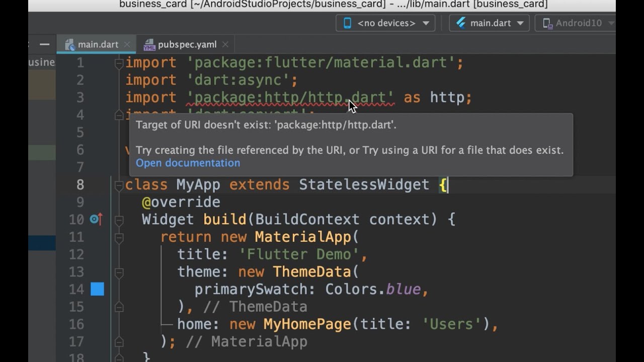This screenshot has width=644, height=362.
Task: Click line number 12 in the gutter
Action: [x=76, y=254]
